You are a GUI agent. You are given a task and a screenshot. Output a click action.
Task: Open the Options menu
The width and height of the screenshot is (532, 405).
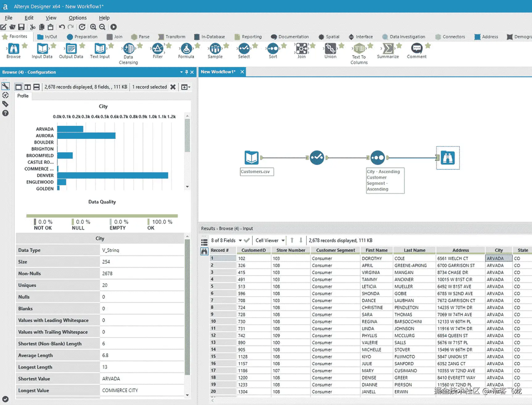(x=77, y=18)
